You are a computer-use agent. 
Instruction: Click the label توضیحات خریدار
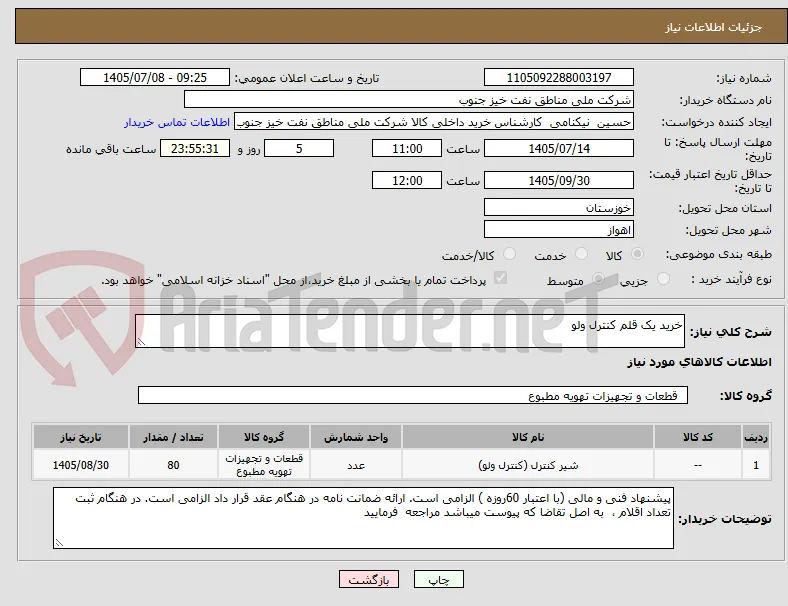pos(725,519)
